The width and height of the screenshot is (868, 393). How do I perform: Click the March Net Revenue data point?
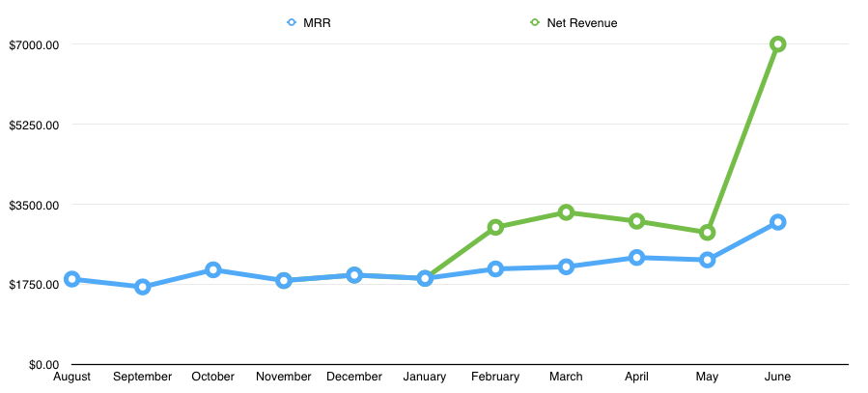tap(567, 212)
